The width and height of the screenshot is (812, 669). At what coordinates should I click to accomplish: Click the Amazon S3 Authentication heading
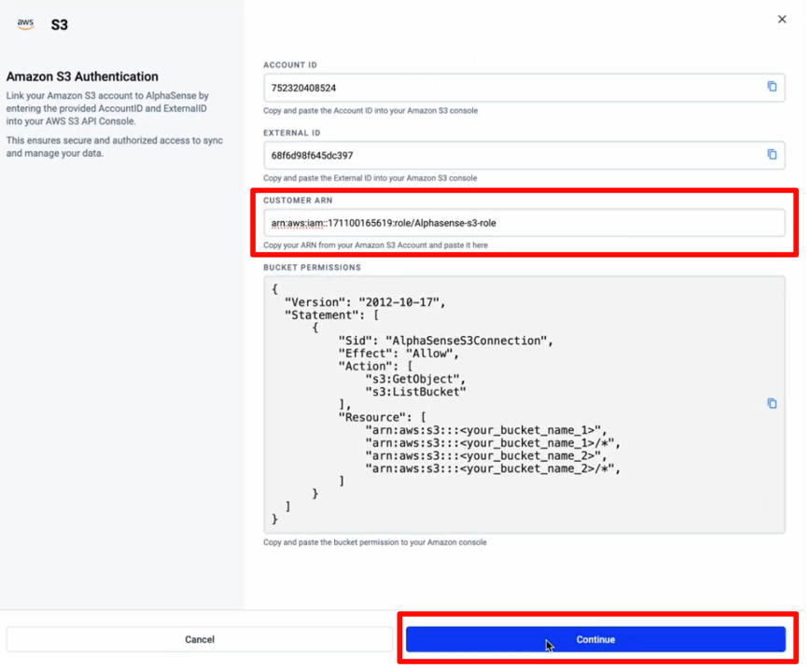[x=82, y=77]
